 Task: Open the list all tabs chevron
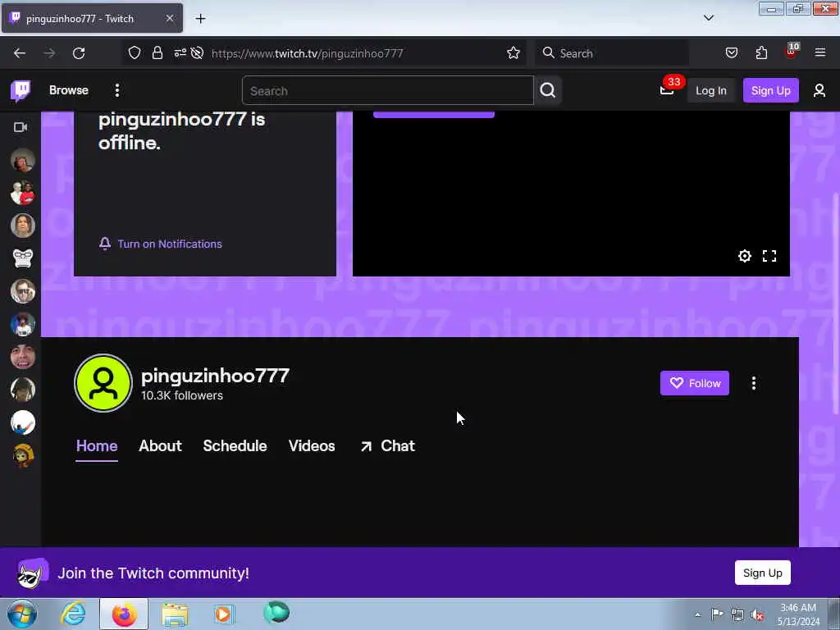tap(708, 18)
